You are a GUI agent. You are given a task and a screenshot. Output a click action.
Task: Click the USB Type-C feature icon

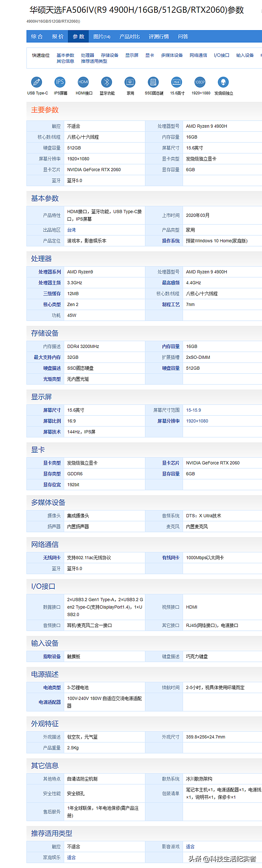pos(36,82)
